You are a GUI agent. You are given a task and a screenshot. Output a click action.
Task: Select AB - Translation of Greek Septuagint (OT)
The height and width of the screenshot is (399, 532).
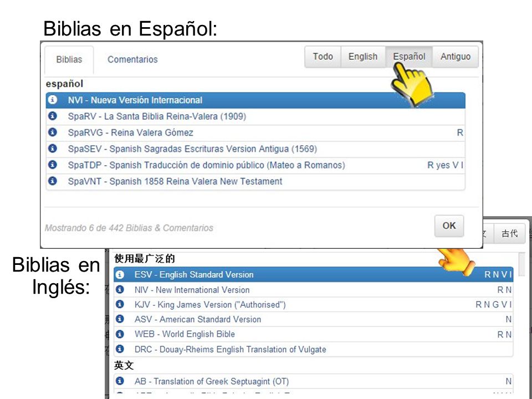314,381
